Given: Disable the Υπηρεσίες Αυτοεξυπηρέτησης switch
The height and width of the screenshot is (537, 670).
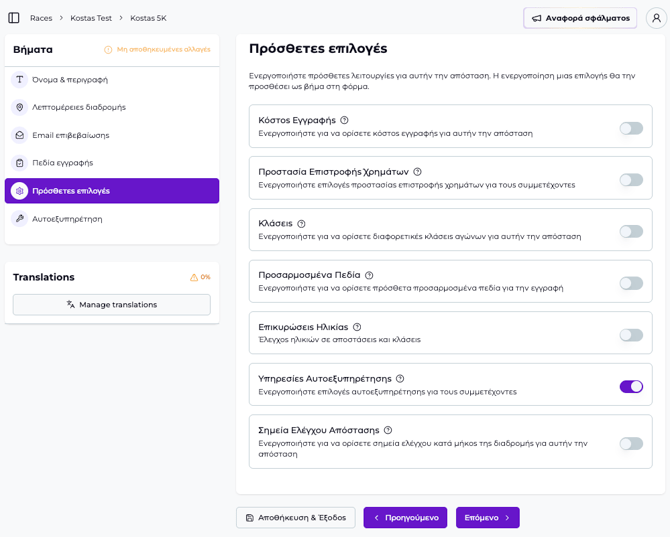Looking at the screenshot, I should (x=630, y=386).
